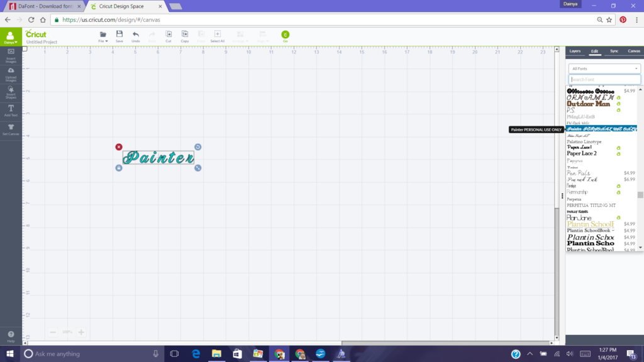Image resolution: width=644 pixels, height=362 pixels.
Task: Switch to the Sync tab
Action: click(x=614, y=52)
